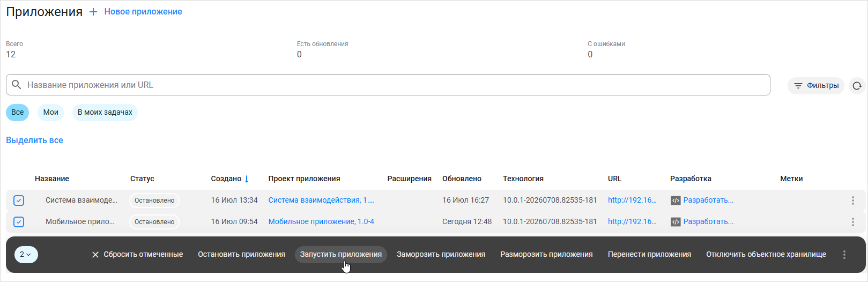Click the Проект приложения column header
This screenshot has width=868, height=282.
pos(304,179)
